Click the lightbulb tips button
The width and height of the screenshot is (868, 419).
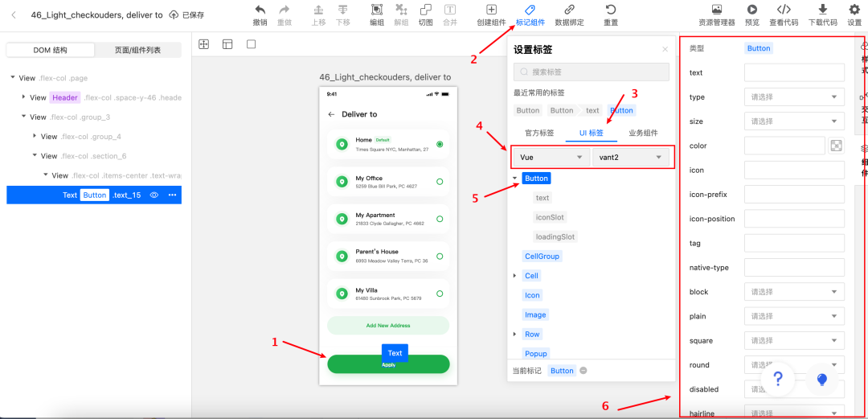coord(822,379)
